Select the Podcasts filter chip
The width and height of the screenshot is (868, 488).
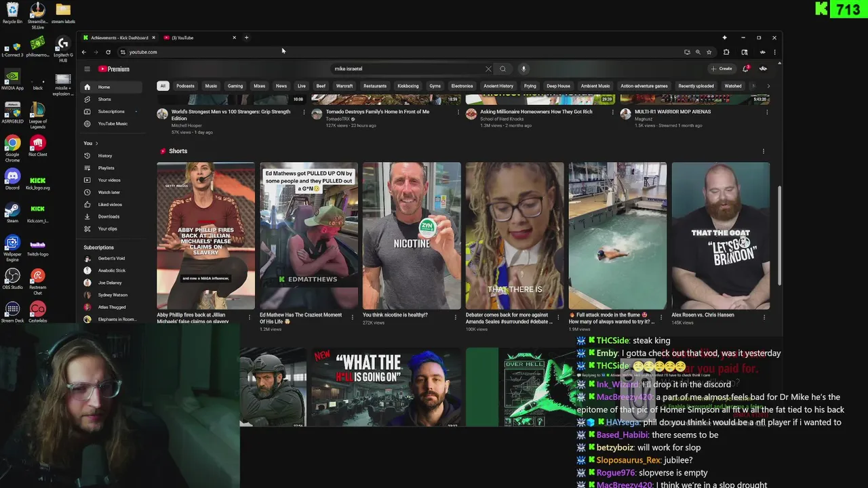[185, 86]
